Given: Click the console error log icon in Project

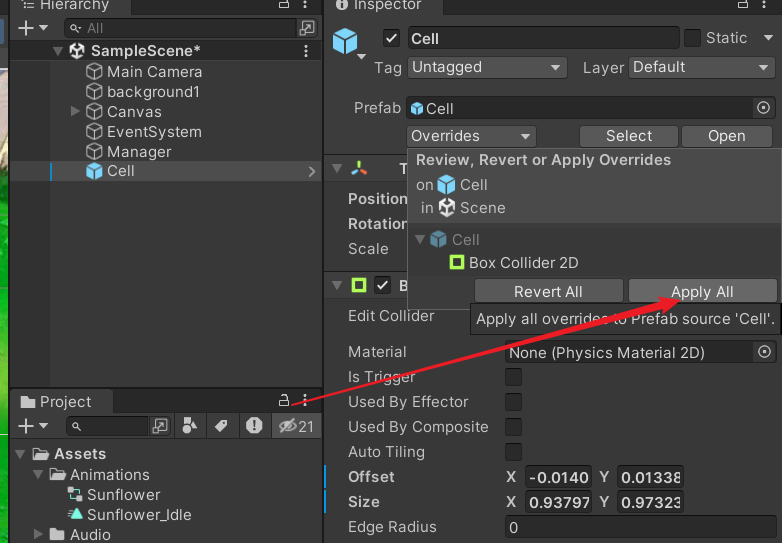Looking at the screenshot, I should 254,426.
